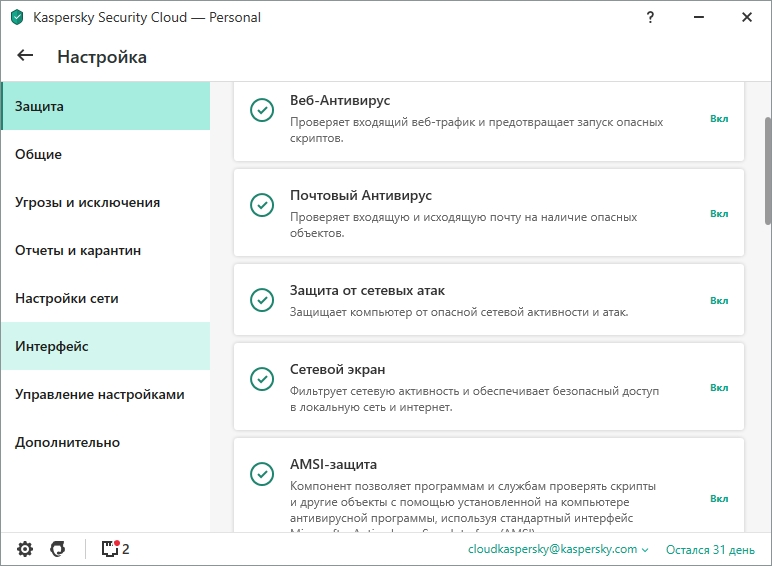772x566 pixels.
Task: Click the Почтовый Антивирус check mark icon
Action: click(x=262, y=205)
